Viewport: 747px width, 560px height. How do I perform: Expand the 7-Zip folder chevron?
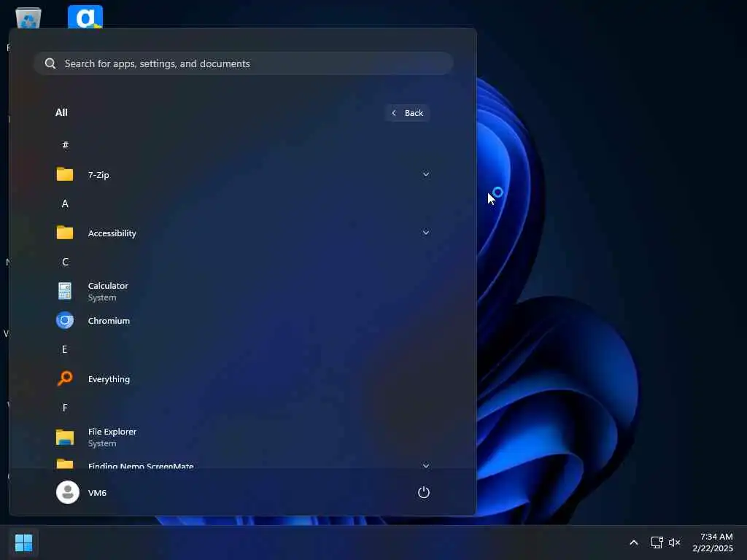click(426, 174)
